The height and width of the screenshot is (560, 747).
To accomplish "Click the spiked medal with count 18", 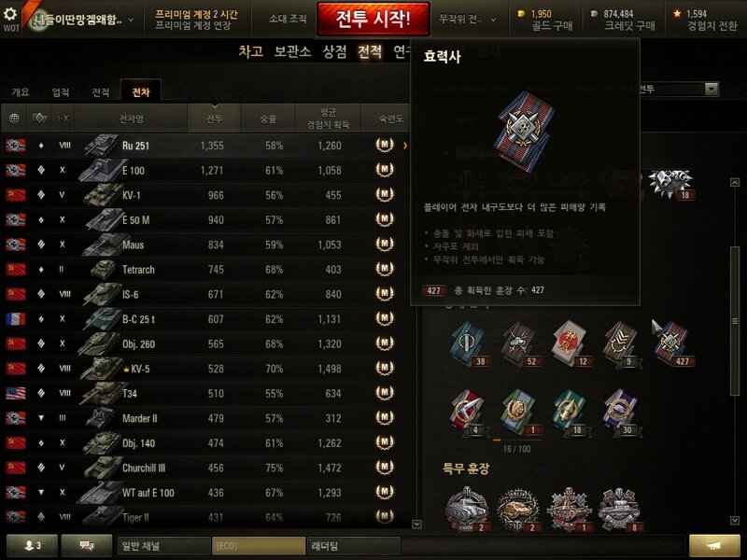I will (x=671, y=185).
